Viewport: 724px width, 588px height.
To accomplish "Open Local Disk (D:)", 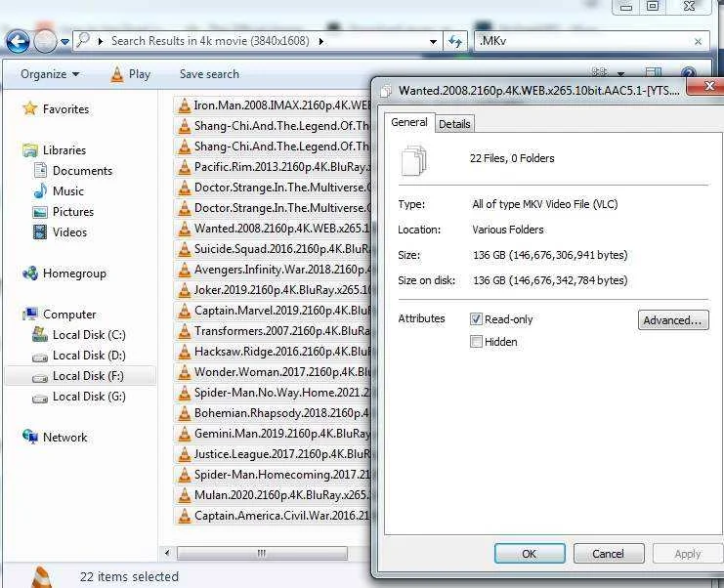I will coord(79,356).
